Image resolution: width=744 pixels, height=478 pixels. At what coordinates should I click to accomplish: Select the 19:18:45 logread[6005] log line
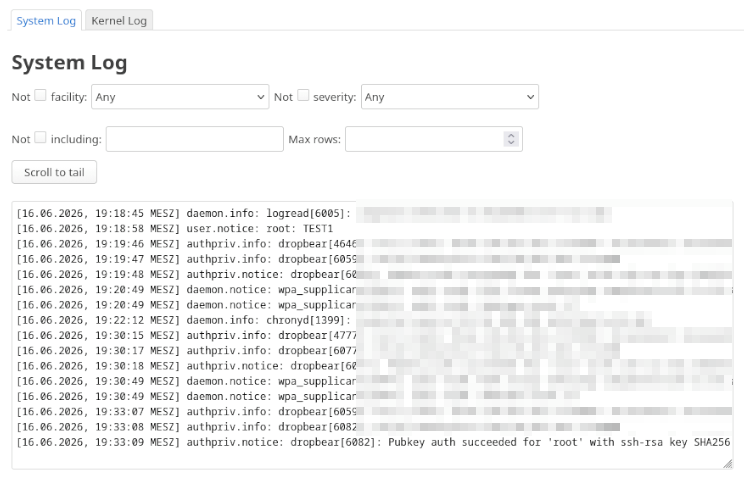(x=314, y=214)
